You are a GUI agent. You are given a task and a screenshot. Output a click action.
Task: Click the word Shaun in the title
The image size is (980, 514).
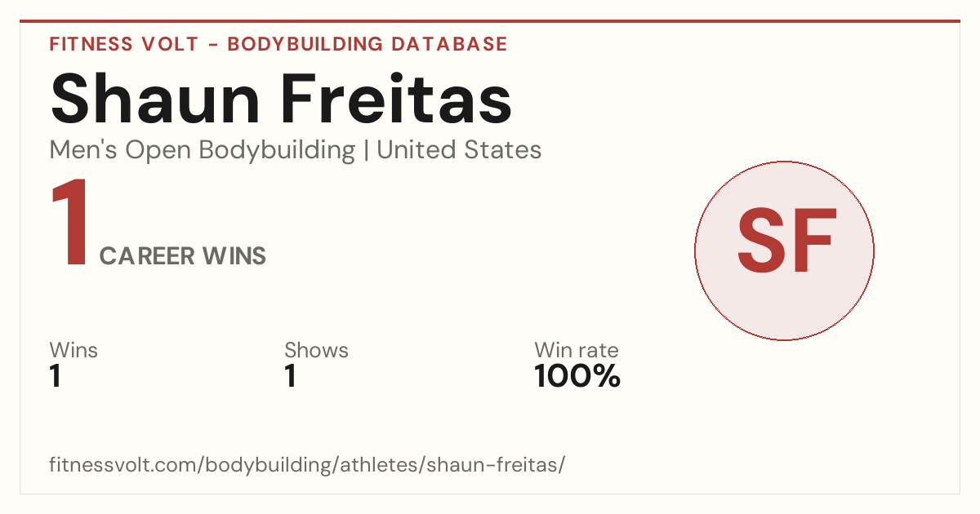(155, 99)
